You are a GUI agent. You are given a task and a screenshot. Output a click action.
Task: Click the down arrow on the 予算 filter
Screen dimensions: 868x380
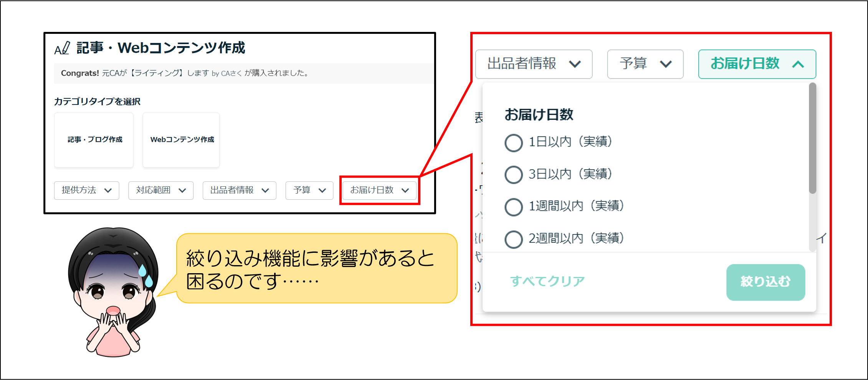[322, 190]
